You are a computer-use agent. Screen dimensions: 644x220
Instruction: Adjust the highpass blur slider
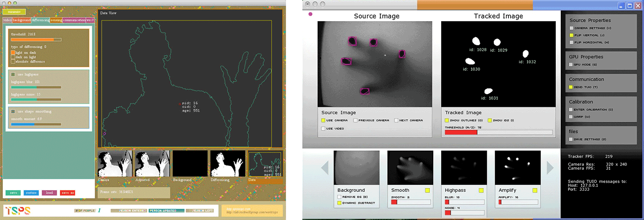coord(36,88)
